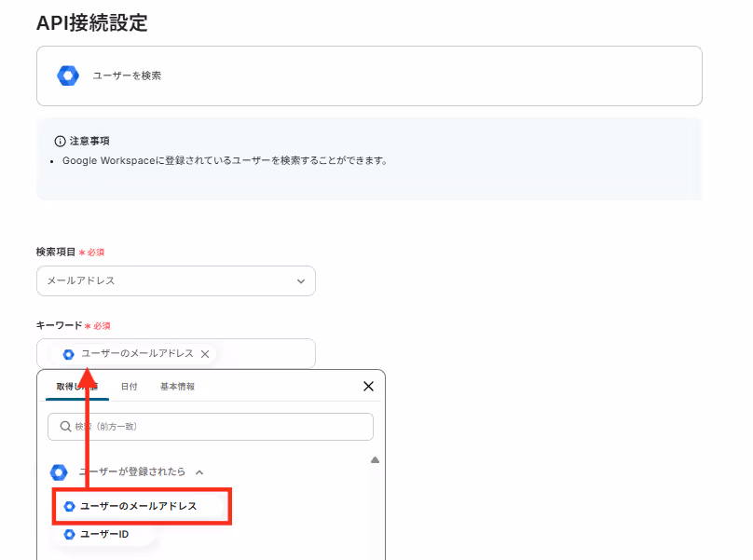Click the Workspace icon beside ユーザーが登録されたら
753x560 pixels.
(x=59, y=472)
